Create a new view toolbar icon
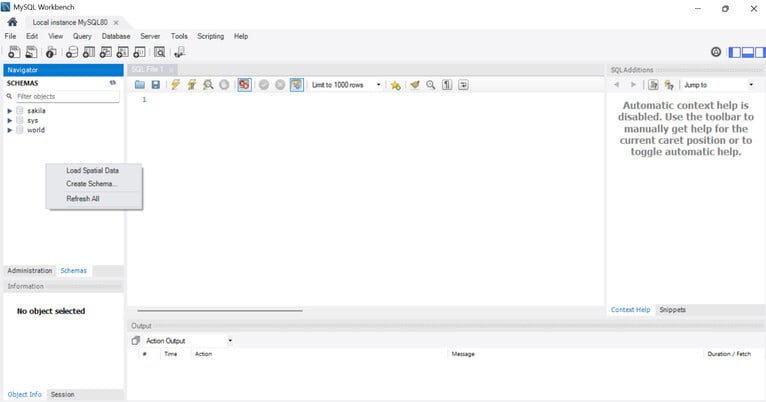Screen dimensions: 766x402 pos(106,52)
